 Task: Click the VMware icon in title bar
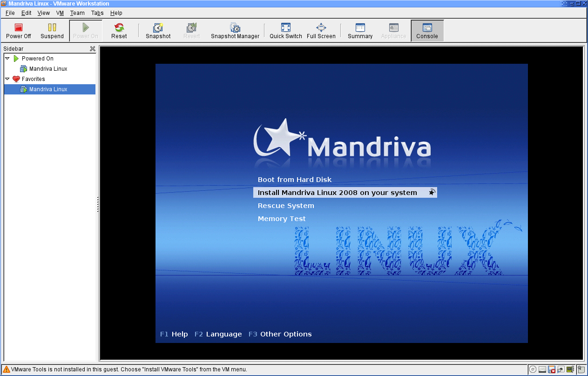coord(4,4)
